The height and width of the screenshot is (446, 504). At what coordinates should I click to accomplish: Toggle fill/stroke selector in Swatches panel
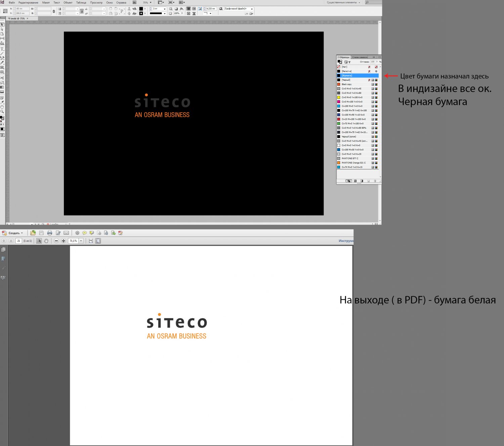[340, 62]
